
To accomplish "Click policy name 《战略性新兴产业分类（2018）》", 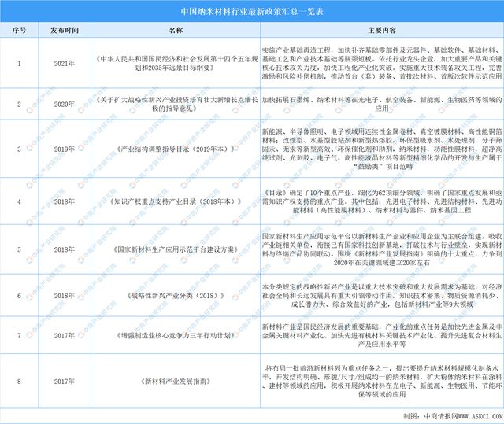I will 176,296.
